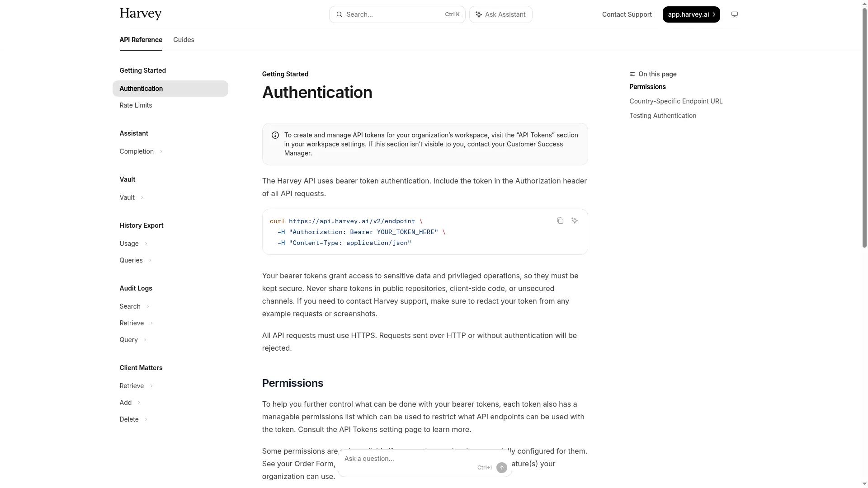The image size is (868, 488).
Task: Expand the Audit Logs Search item
Action: point(148,306)
